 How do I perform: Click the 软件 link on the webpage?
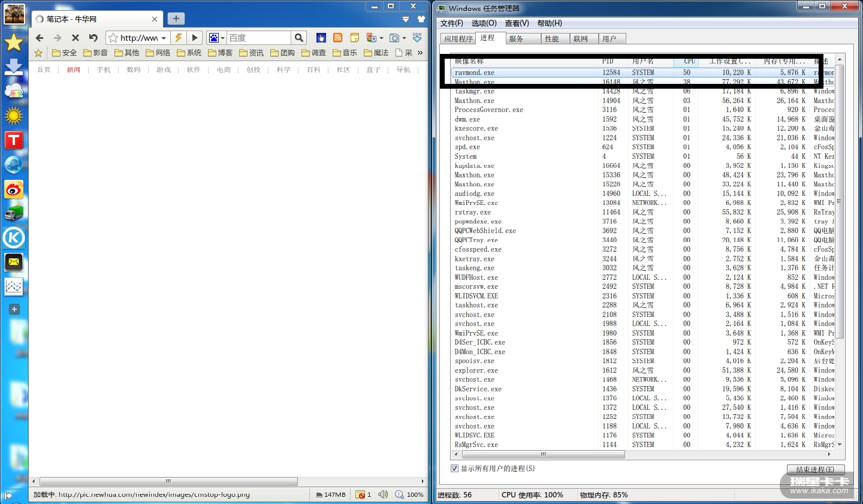tap(194, 70)
